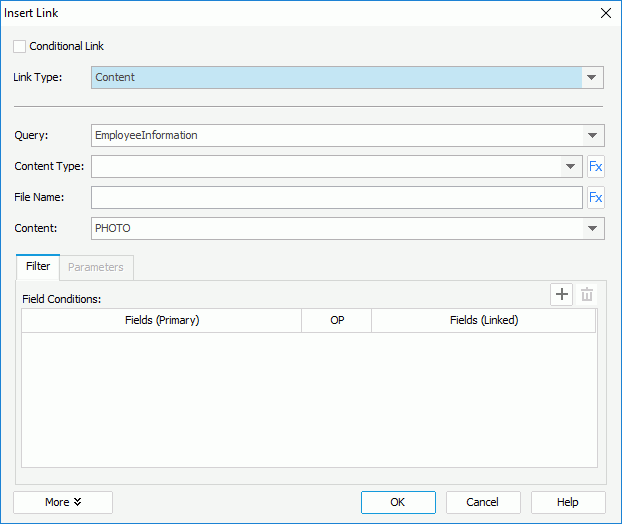622x524 pixels.
Task: Click the OK button
Action: coord(398,502)
